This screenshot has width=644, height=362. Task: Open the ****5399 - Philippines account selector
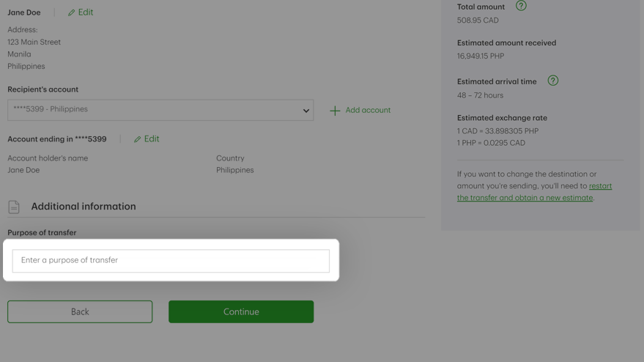(x=160, y=110)
